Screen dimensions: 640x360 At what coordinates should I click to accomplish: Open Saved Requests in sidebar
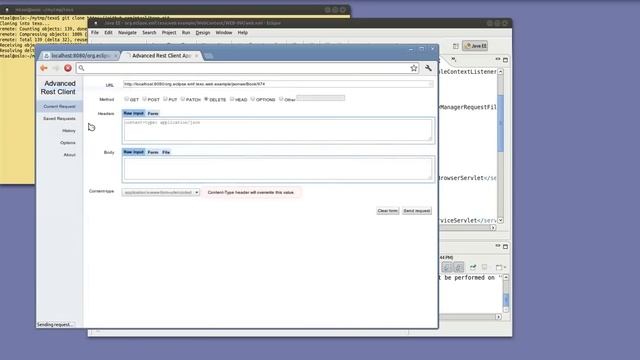[x=59, y=118]
